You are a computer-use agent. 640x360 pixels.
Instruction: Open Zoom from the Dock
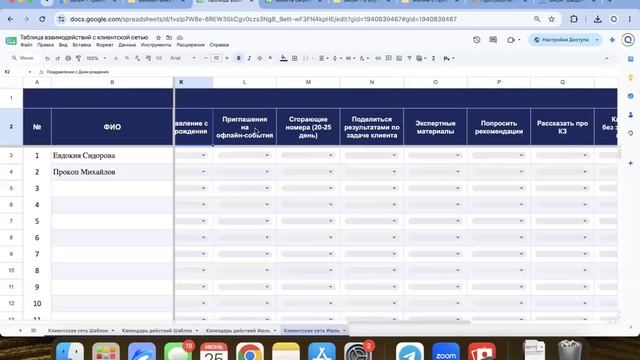tap(446, 352)
